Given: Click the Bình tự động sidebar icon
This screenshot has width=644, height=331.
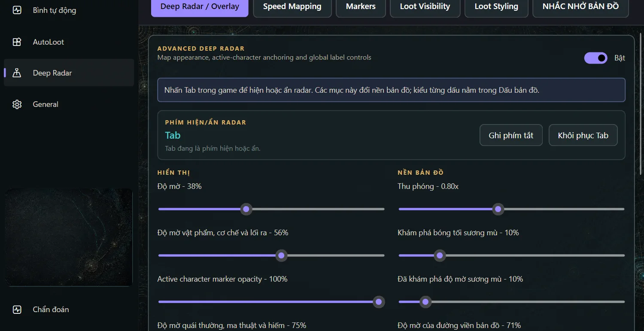Looking at the screenshot, I should pos(17,10).
